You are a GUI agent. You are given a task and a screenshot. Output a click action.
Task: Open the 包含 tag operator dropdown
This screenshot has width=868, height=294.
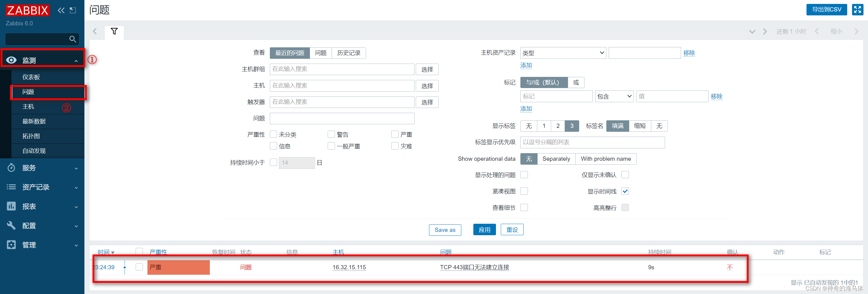[614, 96]
